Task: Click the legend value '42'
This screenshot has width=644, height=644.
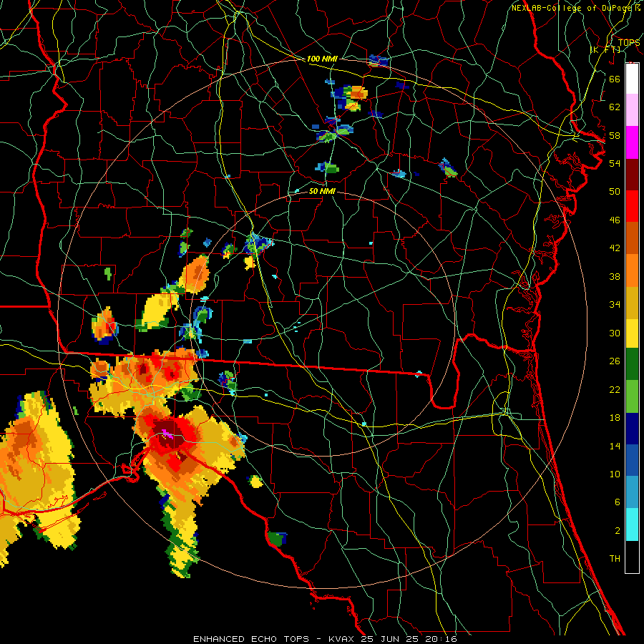Action: coord(615,248)
